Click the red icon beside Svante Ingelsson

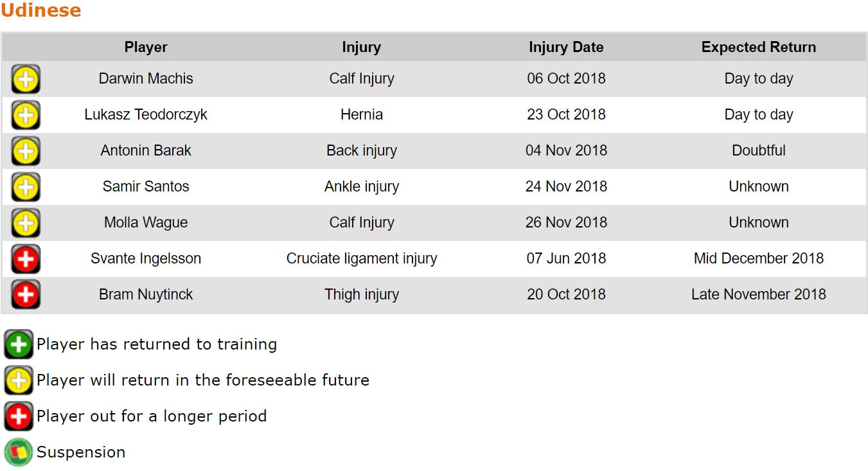pos(26,259)
